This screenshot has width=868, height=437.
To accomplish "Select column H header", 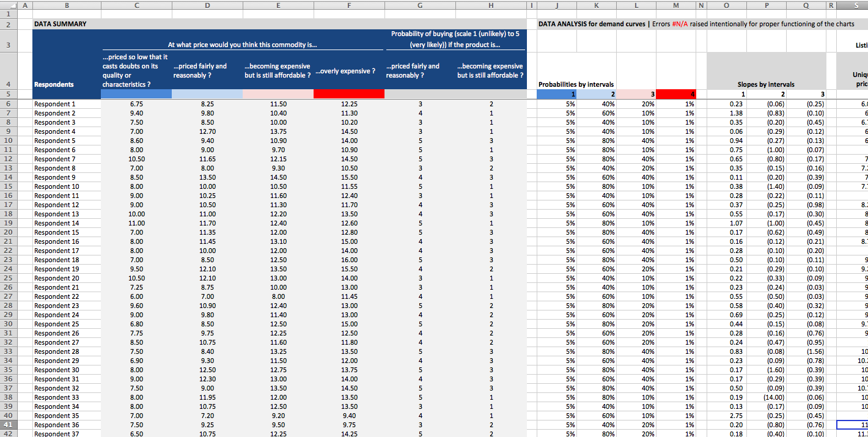I will pyautogui.click(x=491, y=4).
